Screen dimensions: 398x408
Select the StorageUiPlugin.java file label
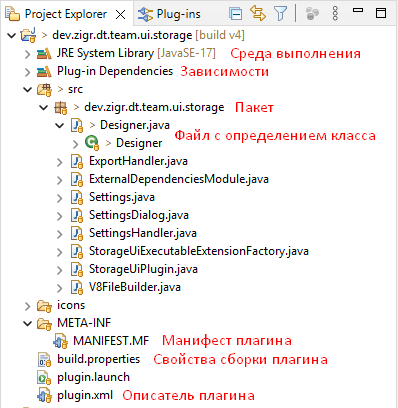click(x=143, y=269)
